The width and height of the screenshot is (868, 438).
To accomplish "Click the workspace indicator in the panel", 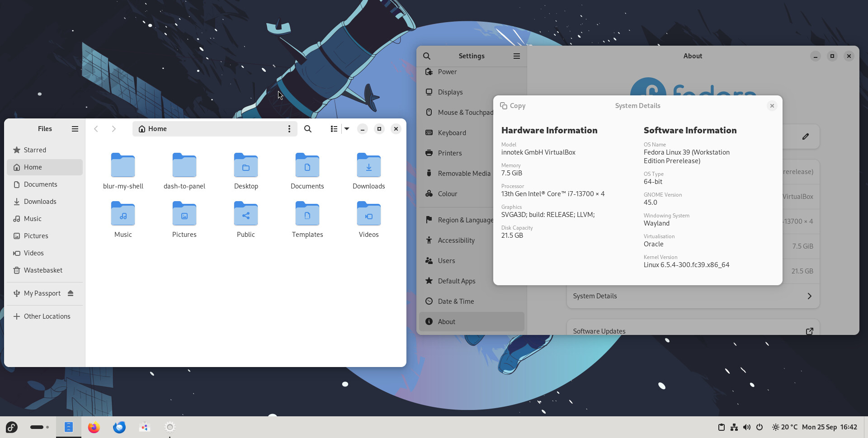I will click(x=40, y=427).
